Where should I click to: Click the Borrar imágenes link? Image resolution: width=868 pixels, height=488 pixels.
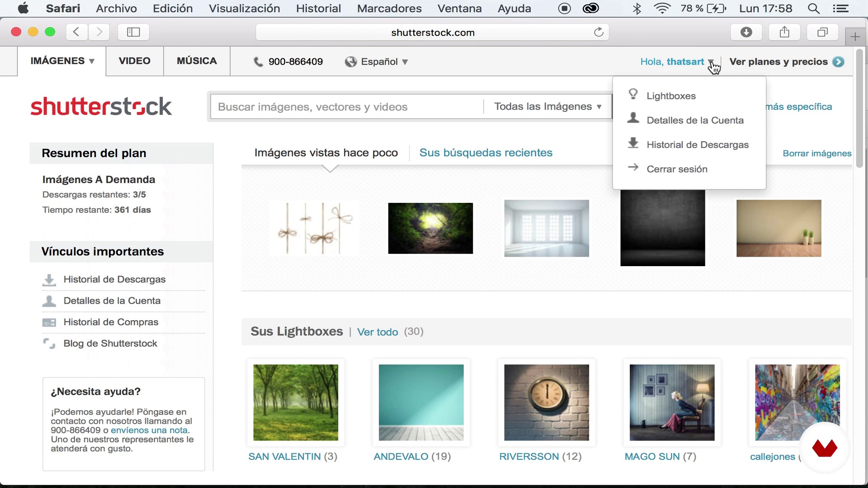(817, 154)
